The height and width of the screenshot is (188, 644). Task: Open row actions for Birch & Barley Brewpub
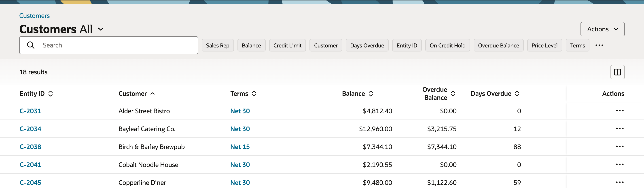tap(619, 146)
